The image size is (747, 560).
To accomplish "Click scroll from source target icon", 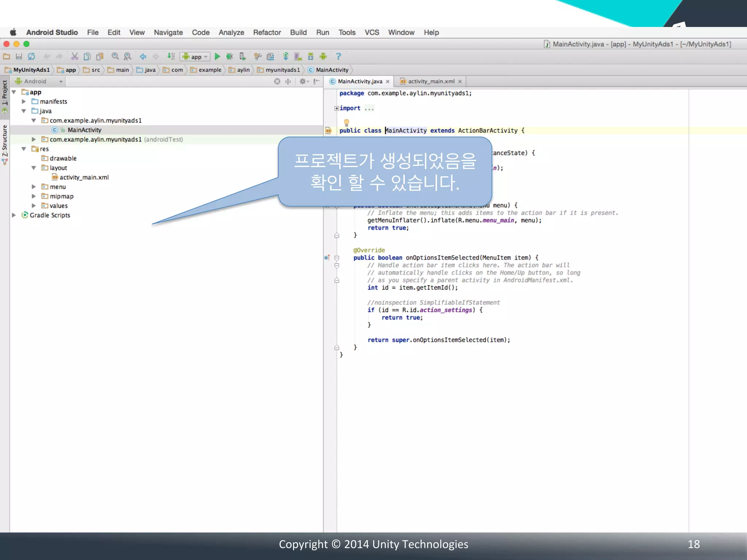I will 277,81.
